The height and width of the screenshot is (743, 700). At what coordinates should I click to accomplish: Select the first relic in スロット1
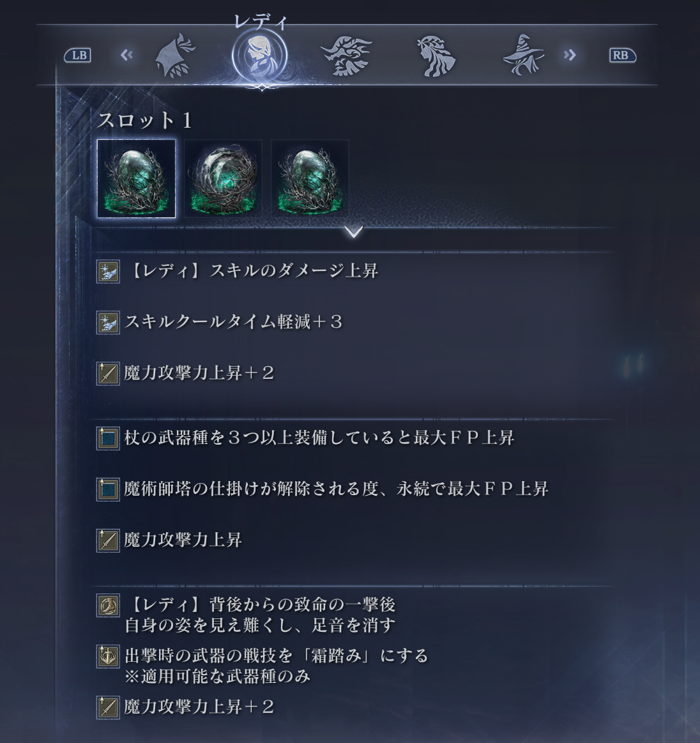137,179
